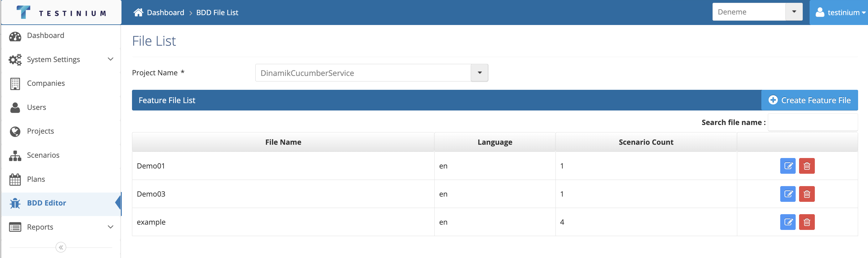Select Projects in the sidebar
The height and width of the screenshot is (258, 868).
pyautogui.click(x=40, y=131)
